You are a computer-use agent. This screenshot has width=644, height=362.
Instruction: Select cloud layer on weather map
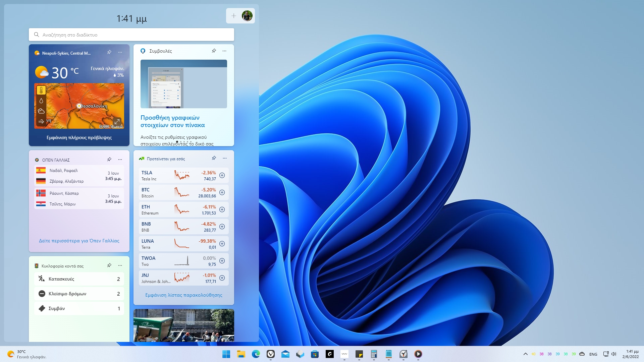pos(41,111)
